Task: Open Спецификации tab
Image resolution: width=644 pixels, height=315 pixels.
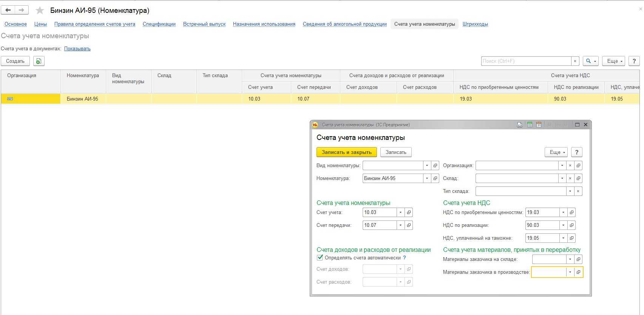Action: pyautogui.click(x=159, y=24)
